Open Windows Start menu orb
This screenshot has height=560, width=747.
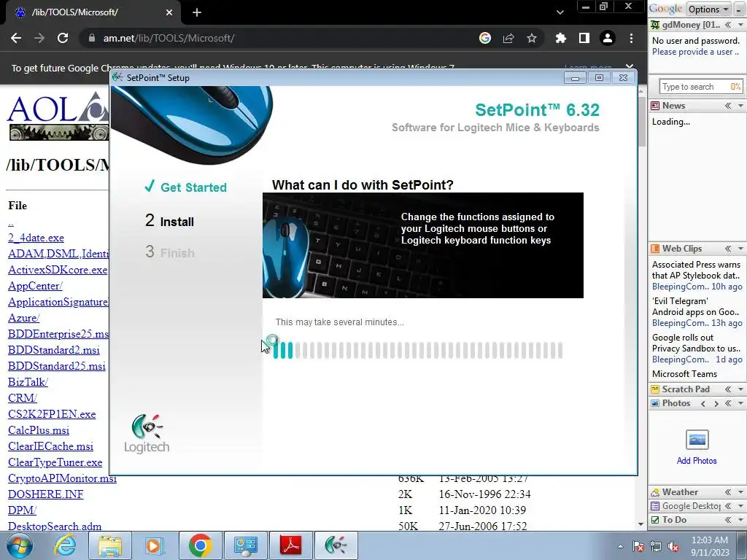tap(20, 545)
